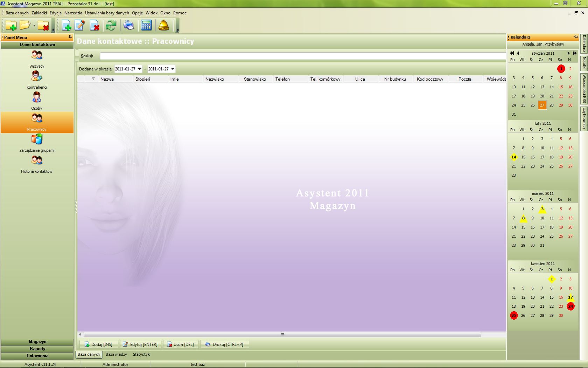Open the Kontrahenci section

click(x=37, y=80)
